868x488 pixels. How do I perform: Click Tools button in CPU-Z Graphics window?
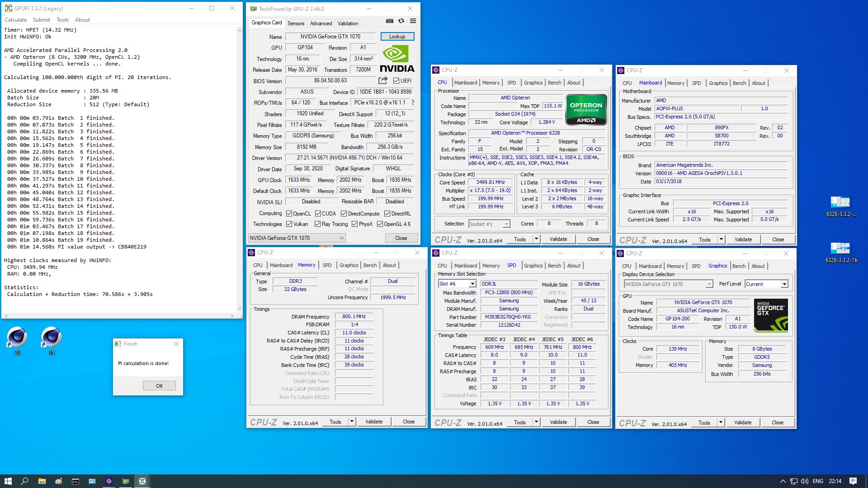704,422
